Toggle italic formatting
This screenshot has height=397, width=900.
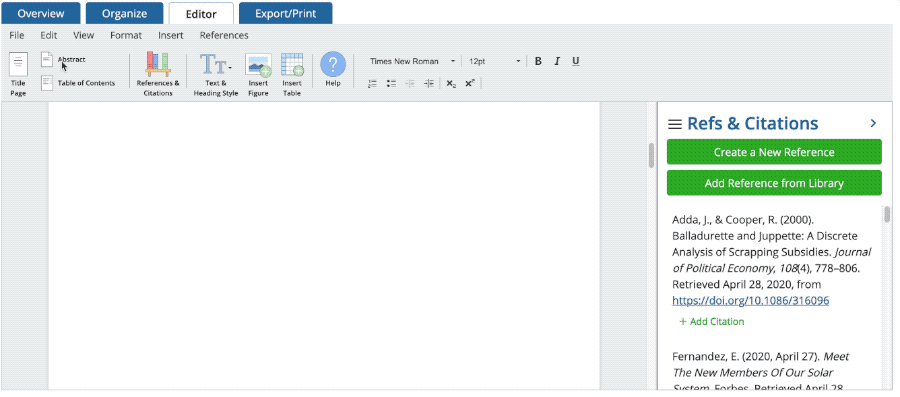point(557,61)
